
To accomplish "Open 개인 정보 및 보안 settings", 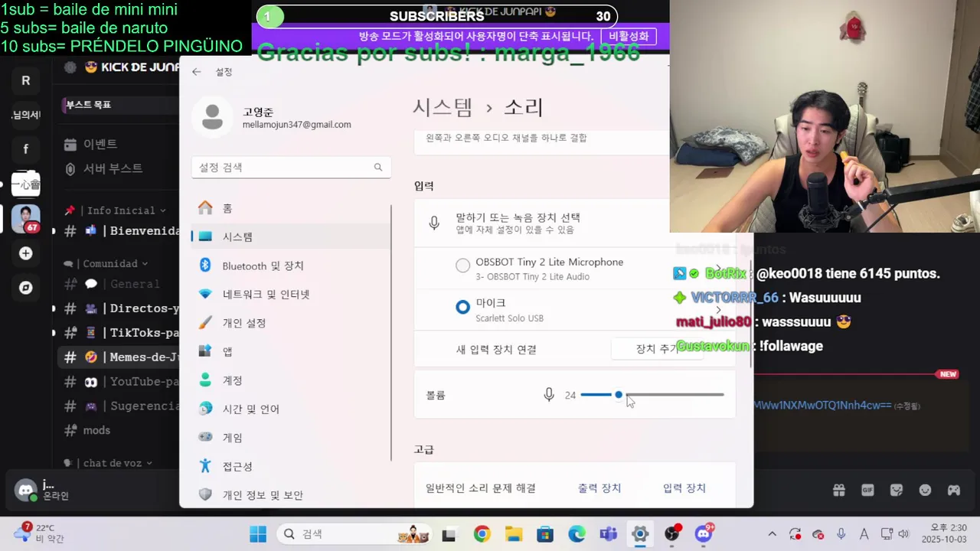I will coord(291,495).
